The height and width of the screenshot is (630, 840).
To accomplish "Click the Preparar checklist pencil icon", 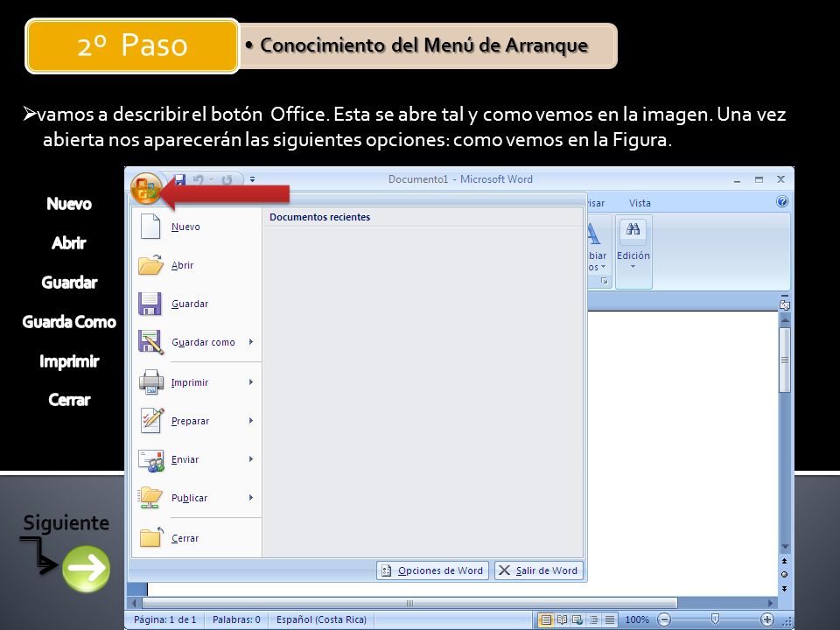I will (x=151, y=421).
